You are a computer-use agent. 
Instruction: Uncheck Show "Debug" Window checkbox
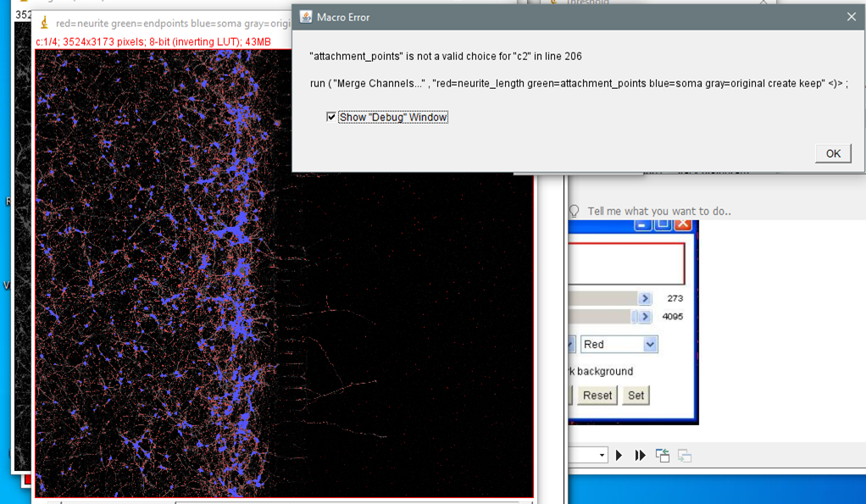click(331, 117)
